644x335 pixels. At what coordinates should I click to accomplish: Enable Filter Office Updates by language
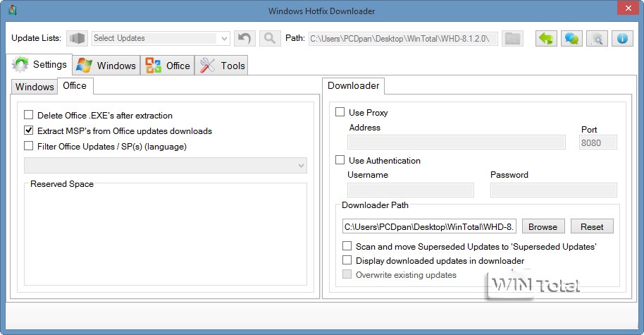(x=28, y=146)
